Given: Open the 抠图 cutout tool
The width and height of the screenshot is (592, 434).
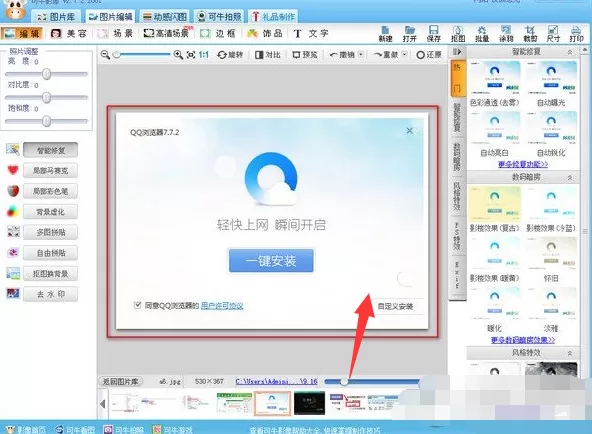Looking at the screenshot, I should click(x=458, y=34).
